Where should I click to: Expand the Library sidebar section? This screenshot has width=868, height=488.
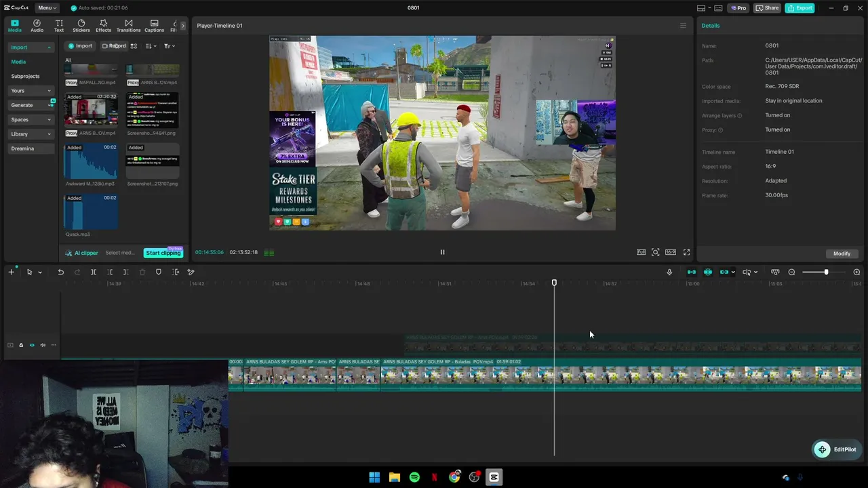31,134
